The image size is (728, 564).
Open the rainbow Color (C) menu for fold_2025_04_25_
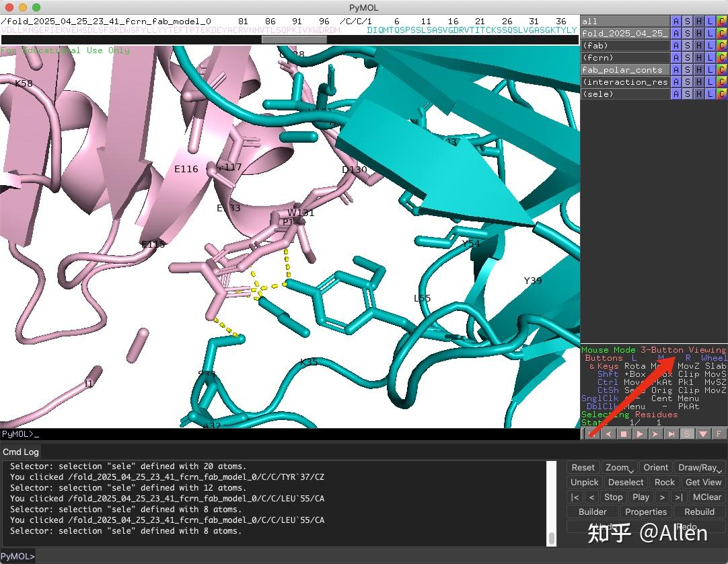click(722, 33)
